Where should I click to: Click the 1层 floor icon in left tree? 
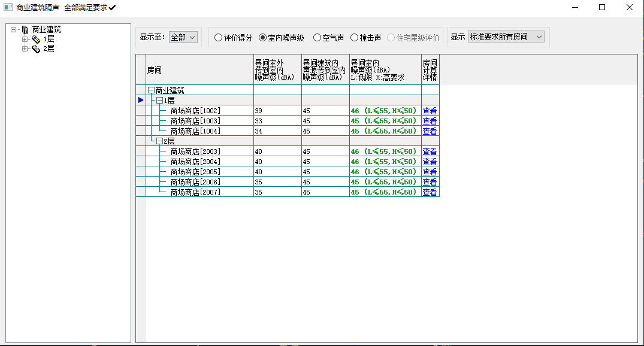(36, 40)
